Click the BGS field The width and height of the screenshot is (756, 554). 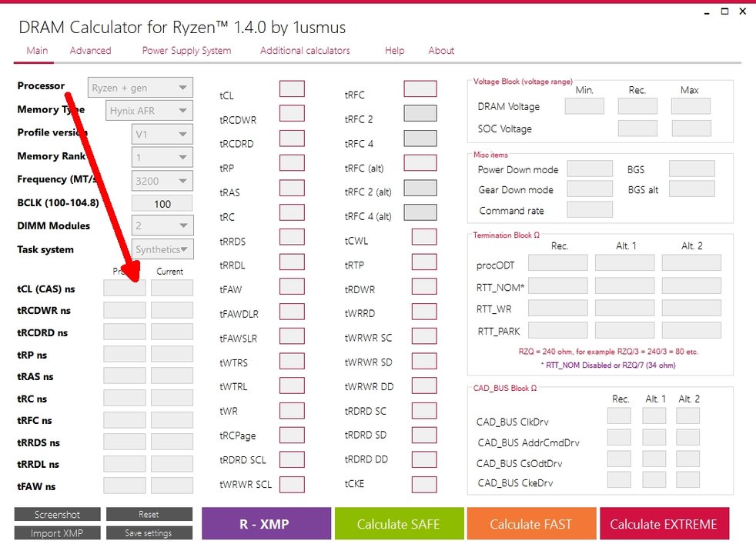(692, 169)
